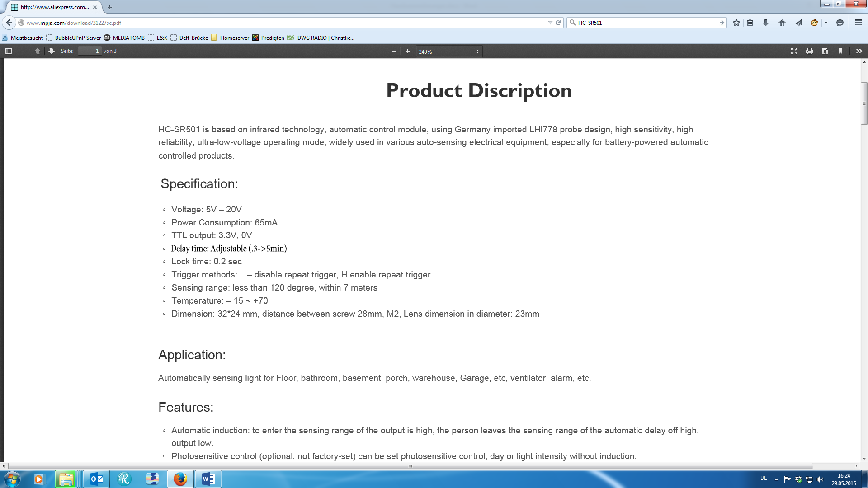Go to previous PDF page
The image size is (868, 488).
click(x=38, y=51)
